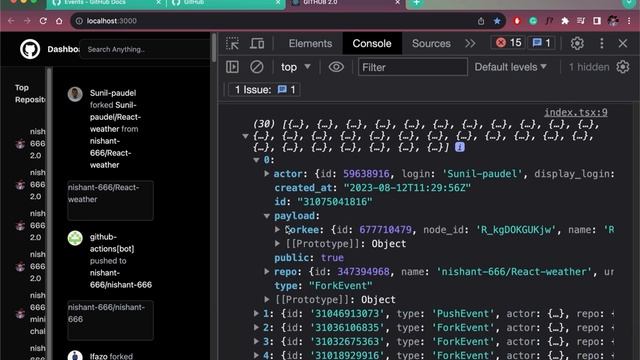Toggle the device toolbar icon
This screenshot has height=360, width=640.
[257, 43]
